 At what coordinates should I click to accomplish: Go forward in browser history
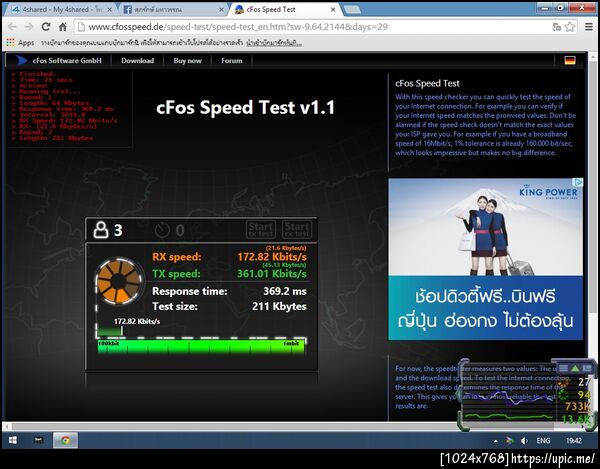(29, 27)
